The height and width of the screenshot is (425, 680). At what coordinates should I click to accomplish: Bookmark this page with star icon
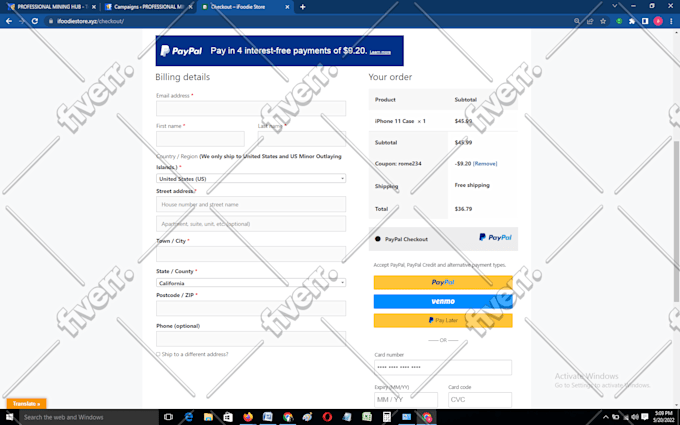click(x=603, y=21)
